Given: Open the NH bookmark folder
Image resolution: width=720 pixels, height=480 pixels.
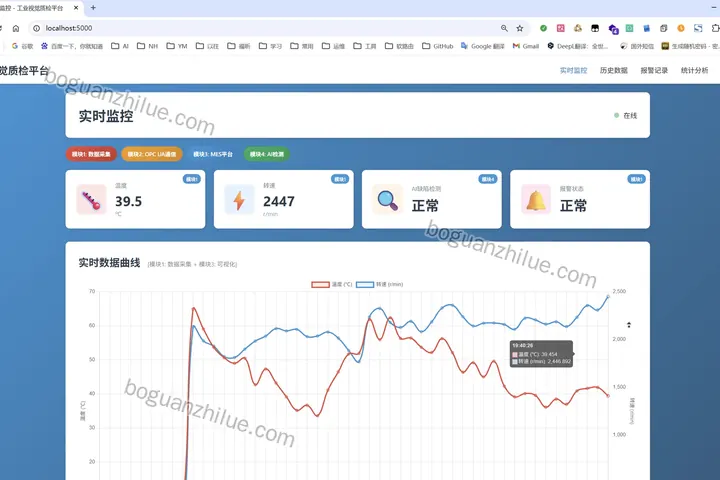Looking at the screenshot, I should [147, 46].
